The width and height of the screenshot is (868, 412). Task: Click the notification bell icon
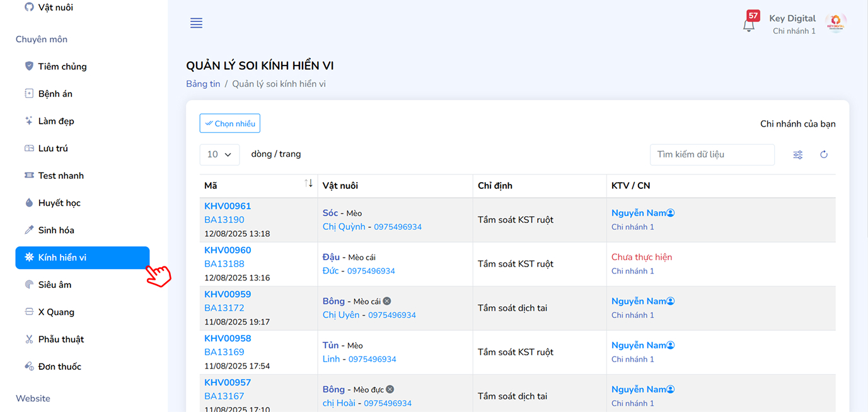749,25
